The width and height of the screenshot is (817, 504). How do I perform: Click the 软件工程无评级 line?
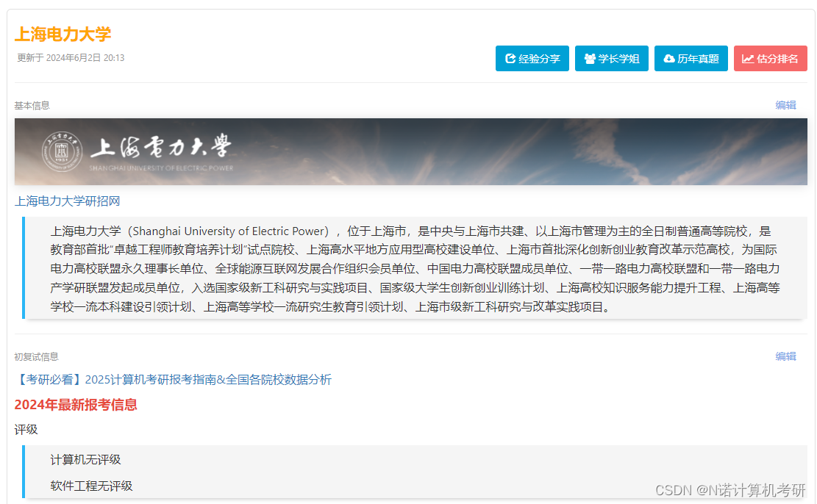(x=91, y=486)
